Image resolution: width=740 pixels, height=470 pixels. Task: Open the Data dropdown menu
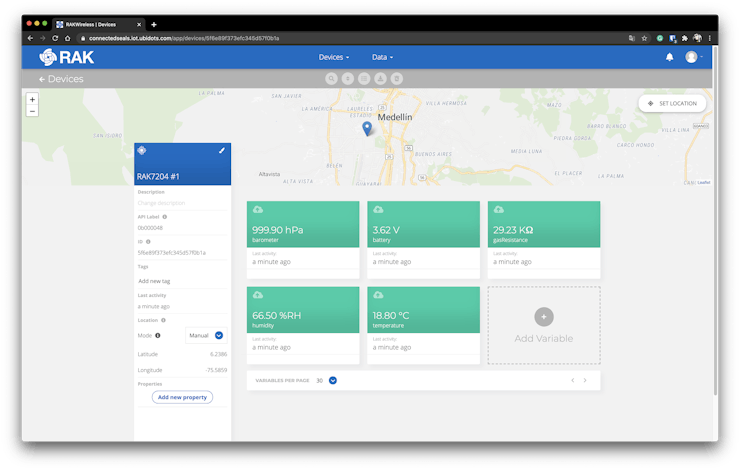[382, 57]
